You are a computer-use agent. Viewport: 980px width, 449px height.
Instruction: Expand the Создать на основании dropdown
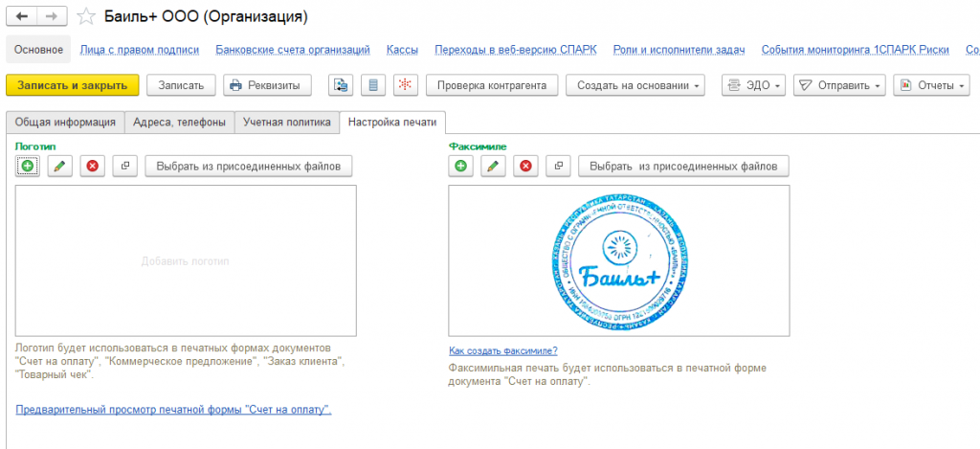[635, 85]
